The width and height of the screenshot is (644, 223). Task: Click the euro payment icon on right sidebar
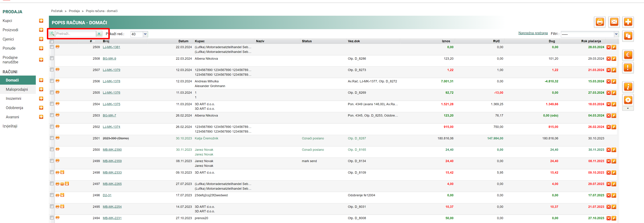click(x=628, y=55)
